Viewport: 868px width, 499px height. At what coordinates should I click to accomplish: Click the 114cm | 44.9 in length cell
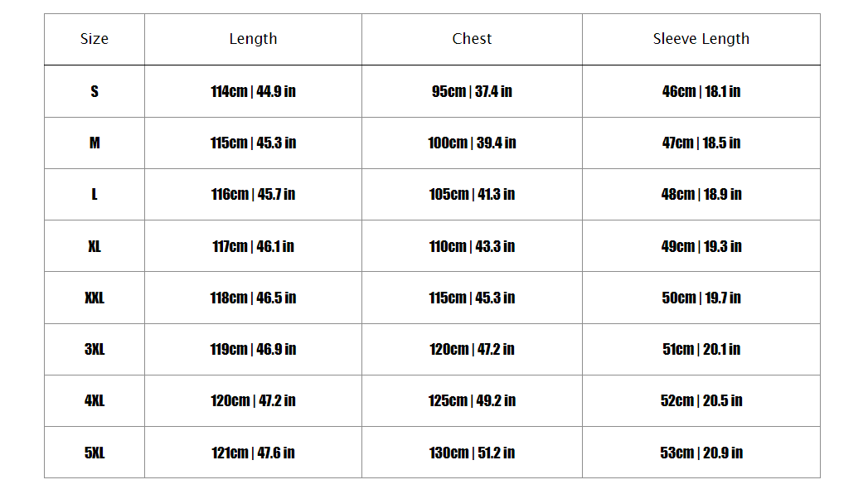point(253,91)
